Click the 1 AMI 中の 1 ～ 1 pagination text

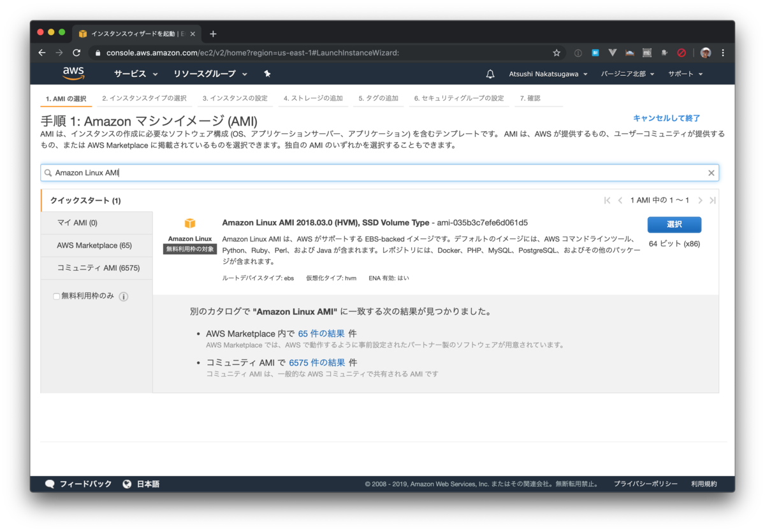(660, 200)
